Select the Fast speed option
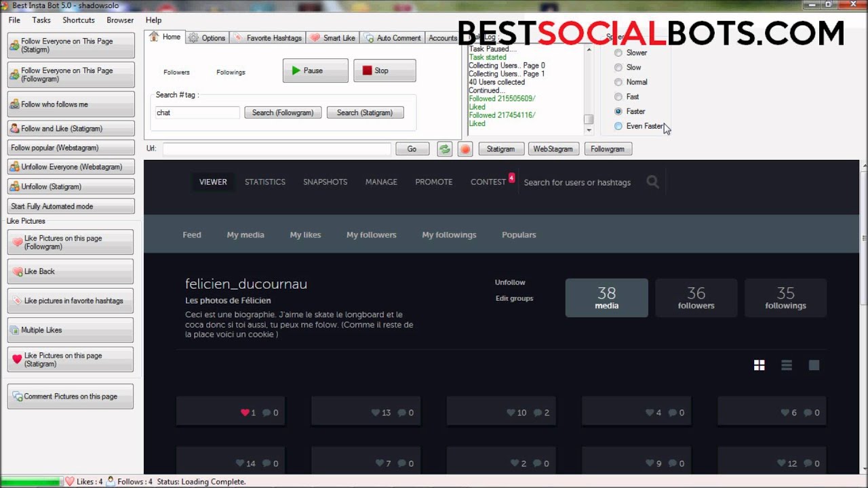868x488 pixels. tap(627, 97)
